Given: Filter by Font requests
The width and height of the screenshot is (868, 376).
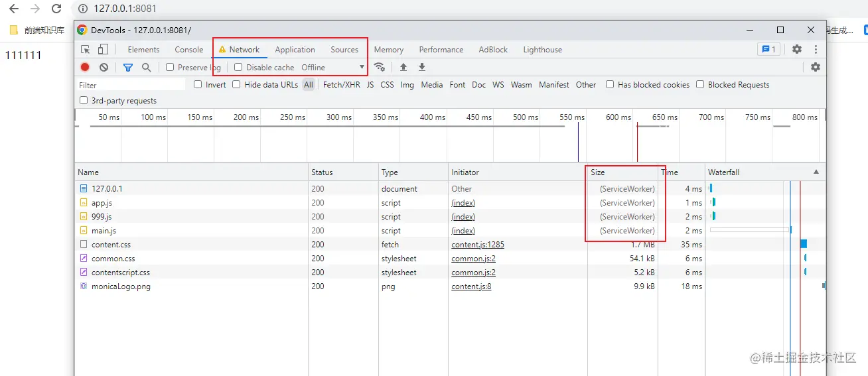Looking at the screenshot, I should [457, 85].
